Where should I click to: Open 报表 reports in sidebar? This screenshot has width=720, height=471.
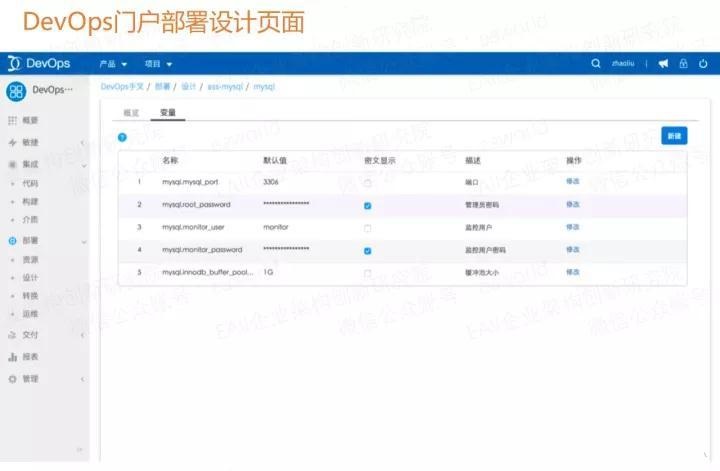(29, 357)
